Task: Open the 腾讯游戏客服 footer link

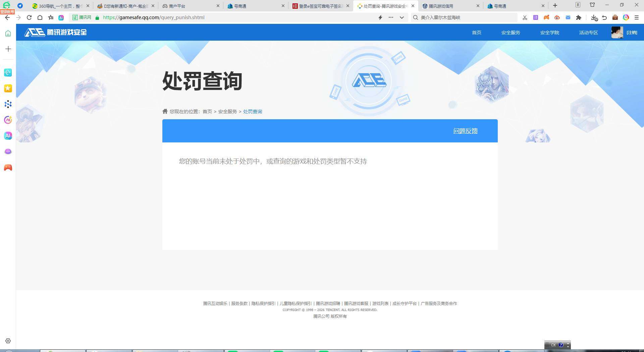Action: coord(356,303)
